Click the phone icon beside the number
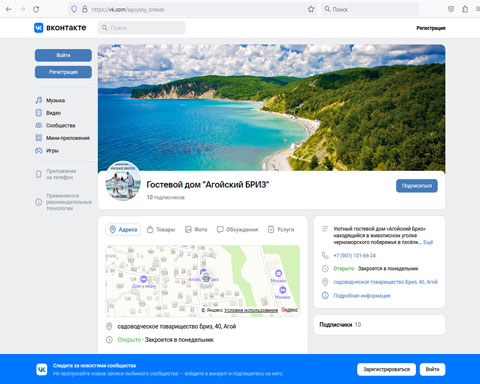480x384 pixels. [325, 255]
